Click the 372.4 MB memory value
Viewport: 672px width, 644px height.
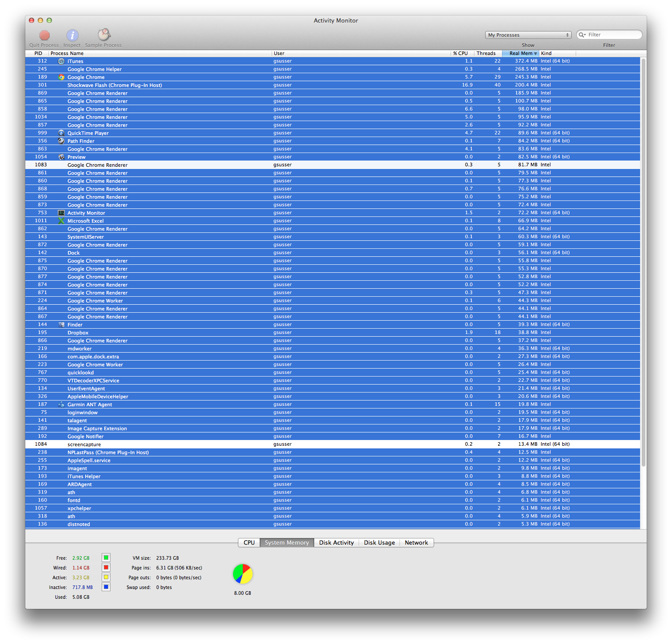click(x=526, y=61)
